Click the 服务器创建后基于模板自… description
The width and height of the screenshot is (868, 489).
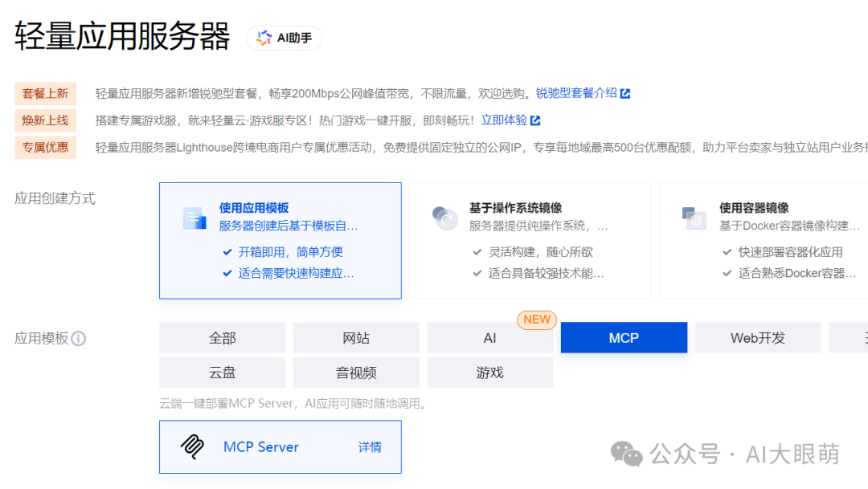(289, 226)
